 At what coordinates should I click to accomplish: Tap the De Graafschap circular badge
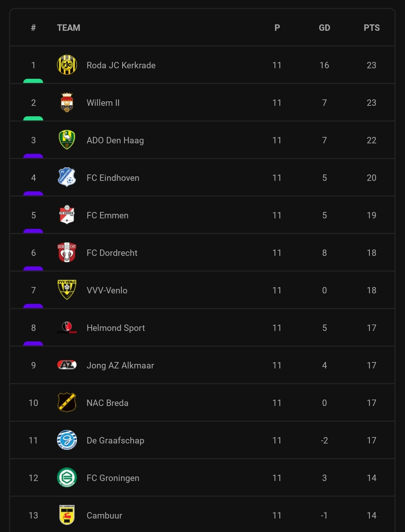point(67,440)
